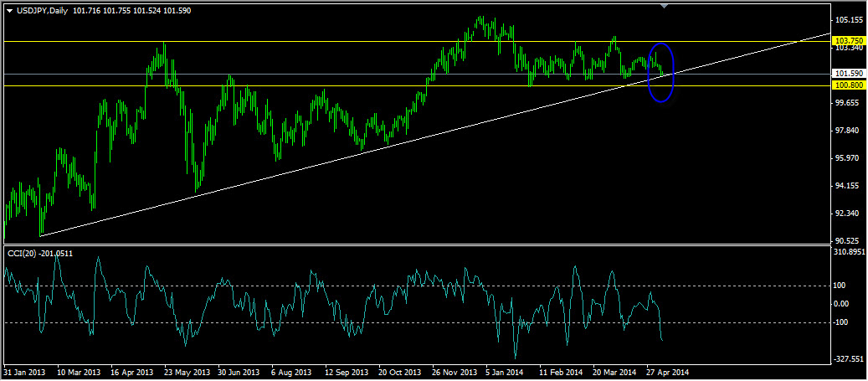Image resolution: width=868 pixels, height=381 pixels.
Task: Click the 90.525 price axis value
Action: (846, 241)
